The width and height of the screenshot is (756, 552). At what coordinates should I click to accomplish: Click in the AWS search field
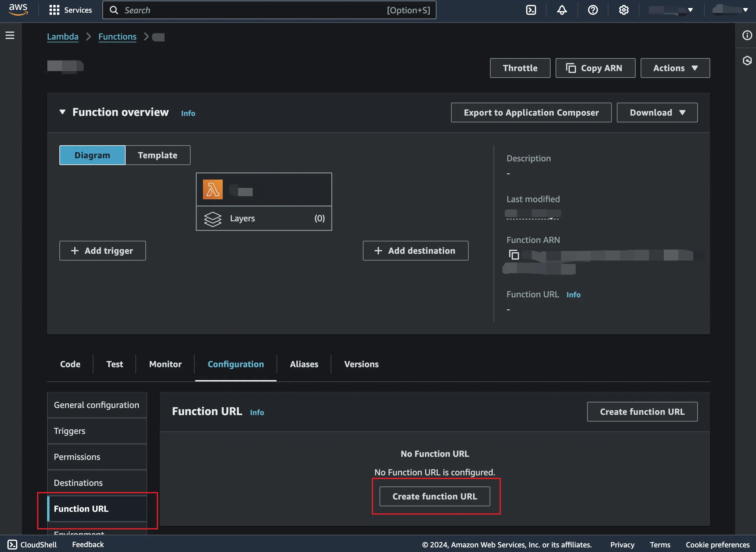[x=254, y=10]
